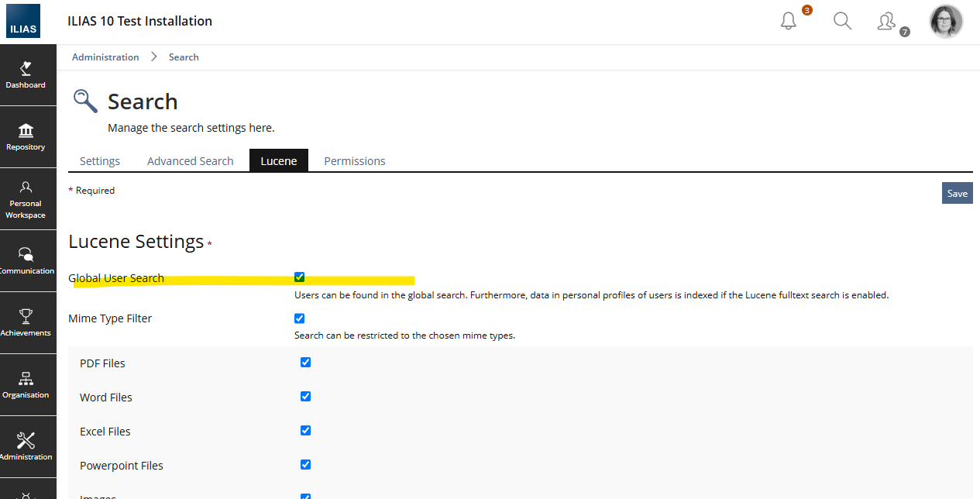Viewport: 980px width, 499px height.
Task: Switch to the Advanced Search tab
Action: tap(190, 161)
